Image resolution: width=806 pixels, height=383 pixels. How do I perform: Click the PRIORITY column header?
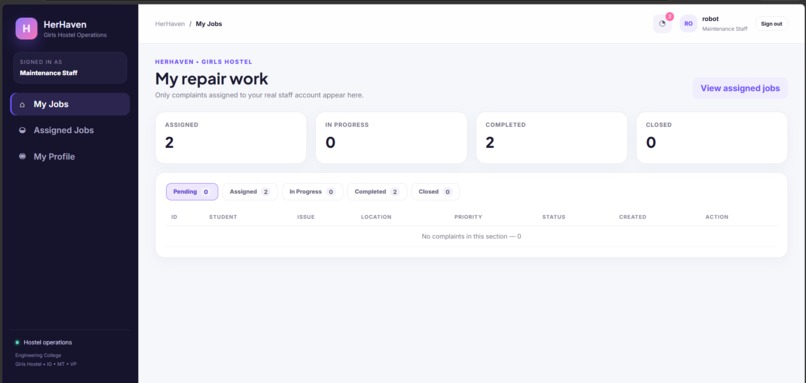(x=468, y=217)
